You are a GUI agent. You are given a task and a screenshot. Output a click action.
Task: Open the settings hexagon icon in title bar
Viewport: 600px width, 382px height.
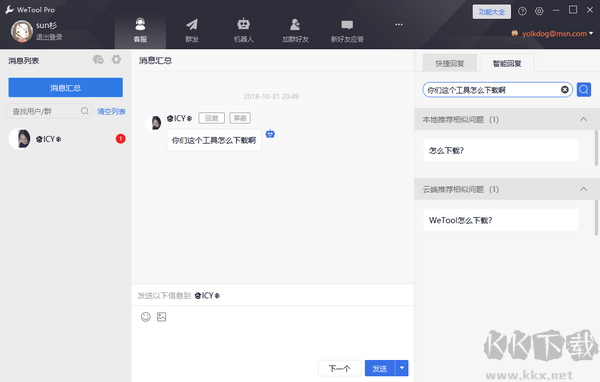click(x=539, y=11)
